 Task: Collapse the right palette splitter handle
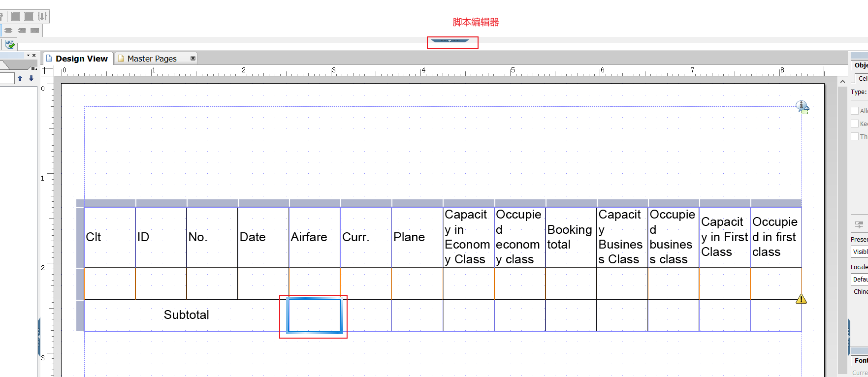pos(849,337)
